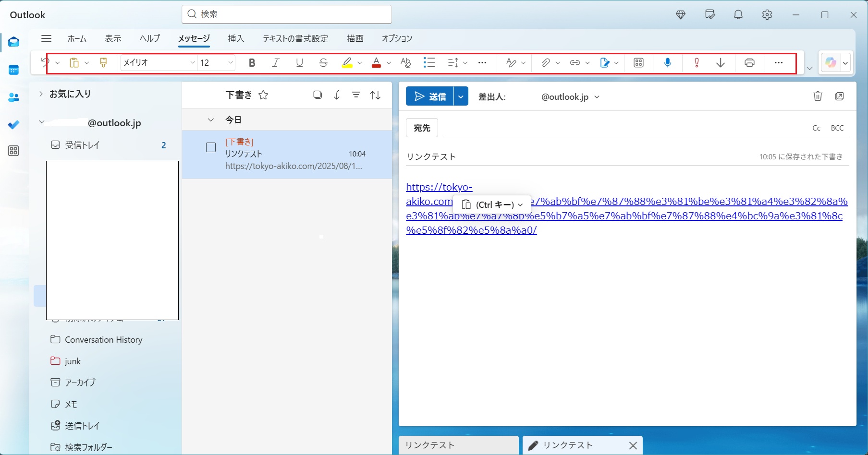Click the Format Painter icon
This screenshot has height=455, width=868.
pyautogui.click(x=103, y=63)
